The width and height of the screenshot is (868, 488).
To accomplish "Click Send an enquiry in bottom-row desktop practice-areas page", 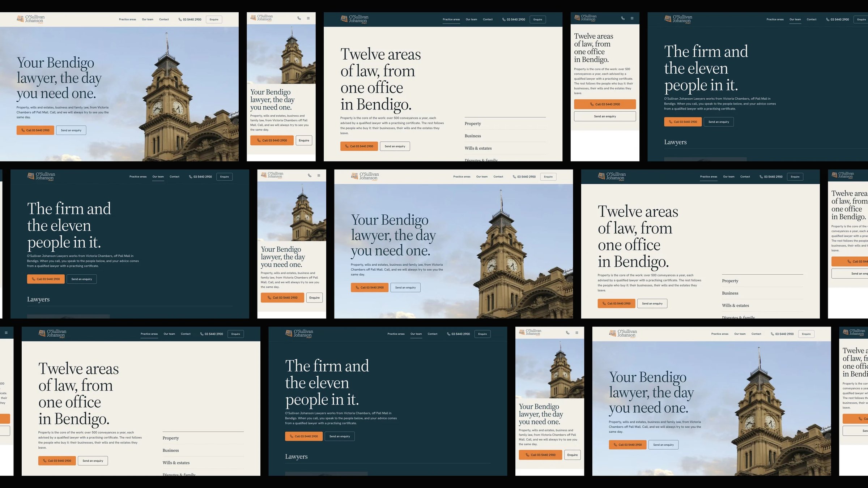I will [x=93, y=461].
